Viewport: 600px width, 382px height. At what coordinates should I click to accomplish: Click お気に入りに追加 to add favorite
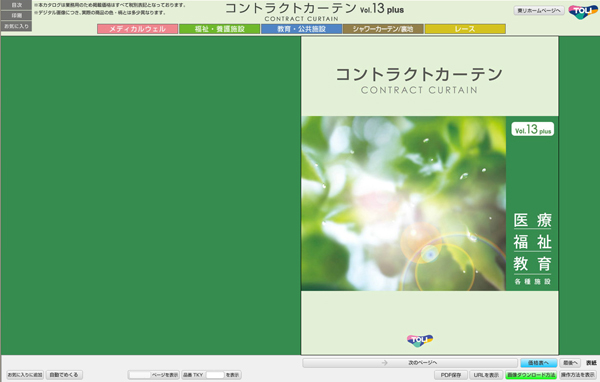coord(25,375)
